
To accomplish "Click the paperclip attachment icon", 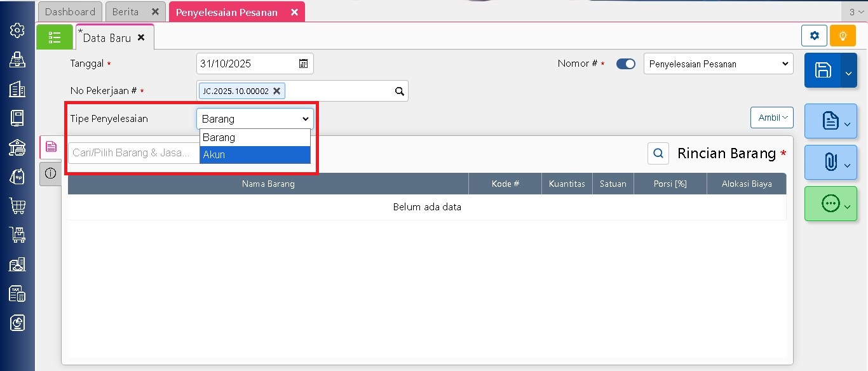I will point(830,162).
